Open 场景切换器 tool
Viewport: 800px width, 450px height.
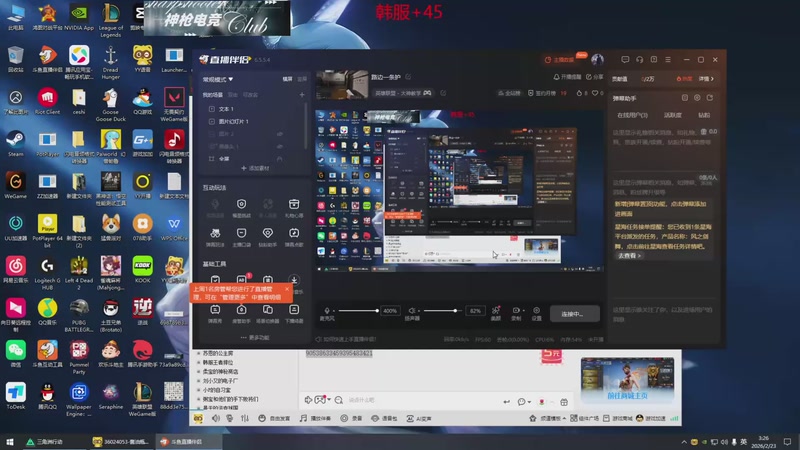coord(267,313)
